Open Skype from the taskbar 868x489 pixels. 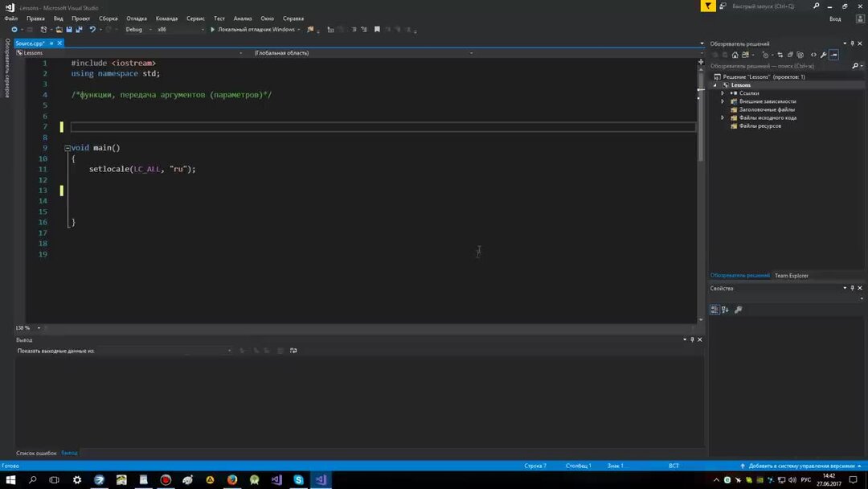298,479
